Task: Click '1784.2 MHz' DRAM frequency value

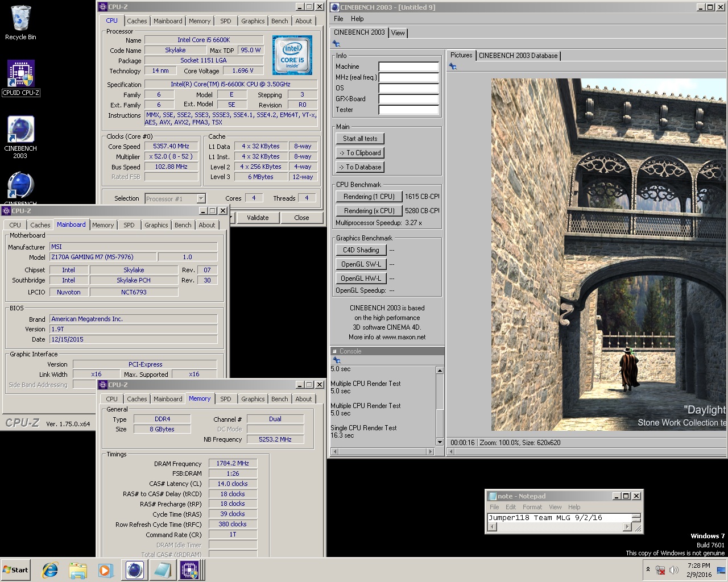Action: (233, 463)
